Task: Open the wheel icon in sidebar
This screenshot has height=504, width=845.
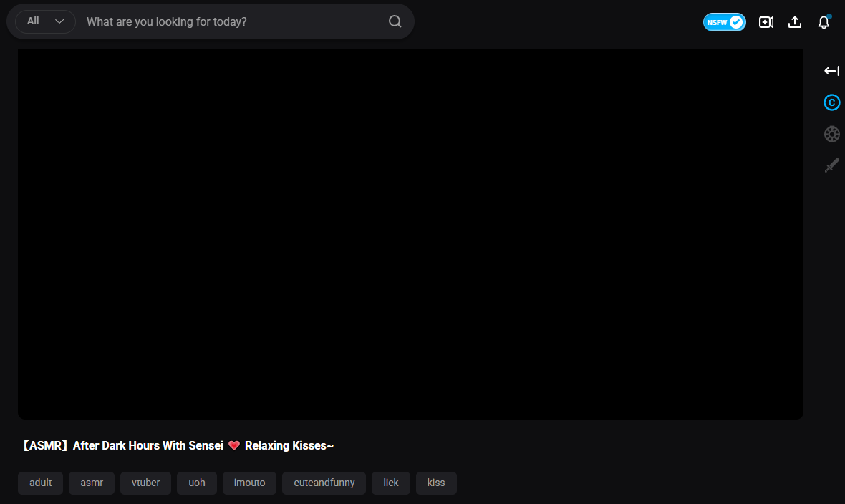Action: click(831, 134)
